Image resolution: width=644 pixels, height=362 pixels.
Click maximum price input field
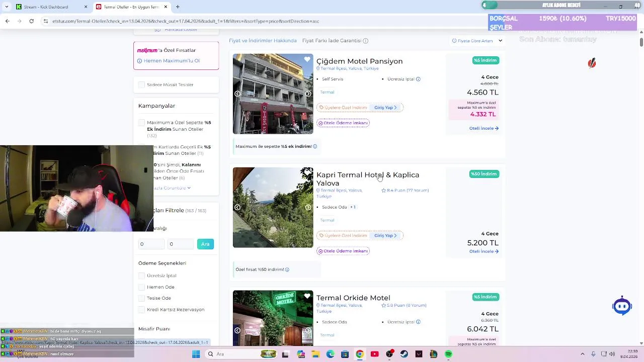(x=181, y=244)
